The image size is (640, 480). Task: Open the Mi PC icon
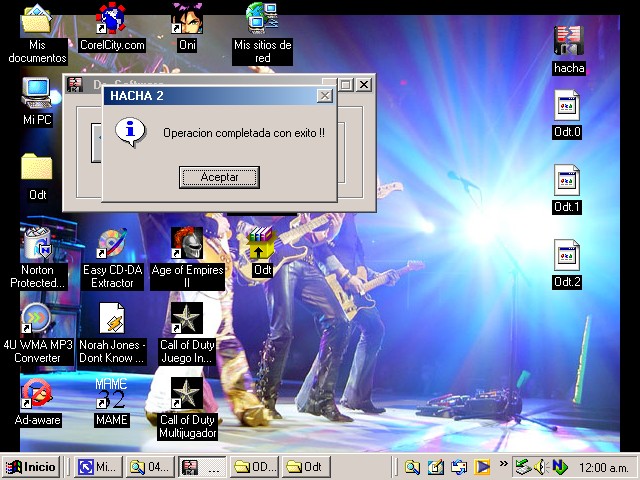[37, 94]
